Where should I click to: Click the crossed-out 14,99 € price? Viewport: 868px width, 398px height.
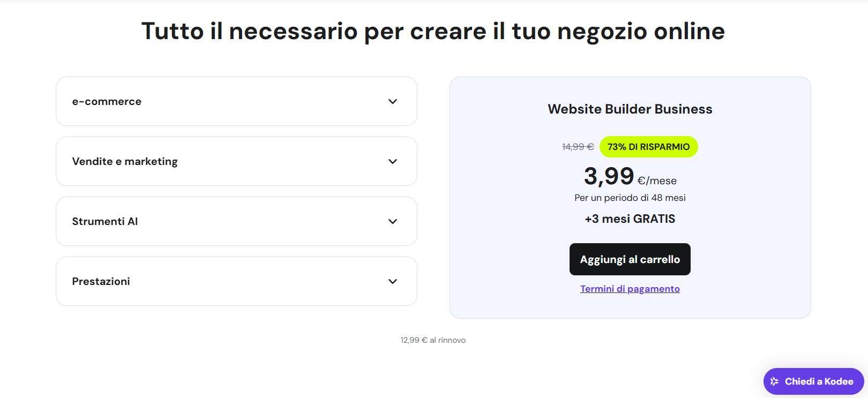(578, 147)
